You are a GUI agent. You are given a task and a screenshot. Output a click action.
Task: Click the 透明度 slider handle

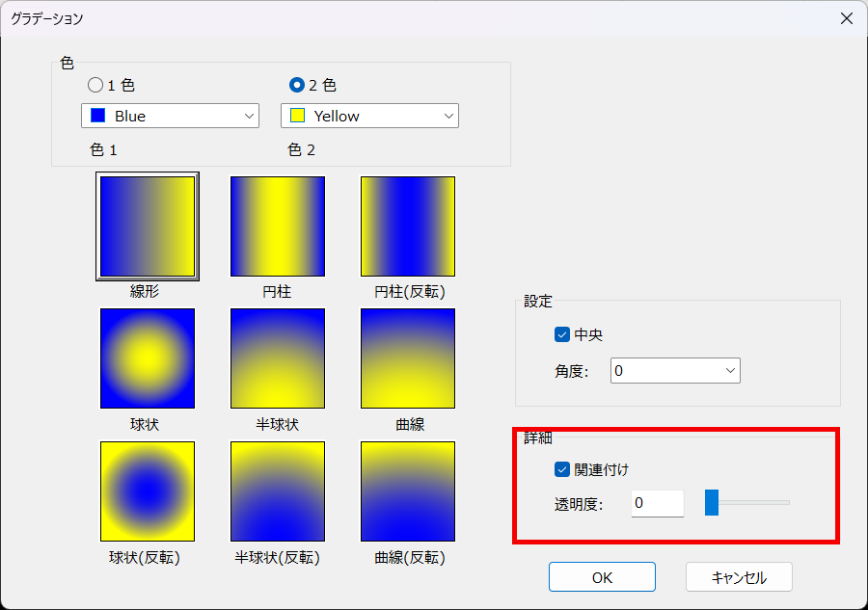(712, 502)
